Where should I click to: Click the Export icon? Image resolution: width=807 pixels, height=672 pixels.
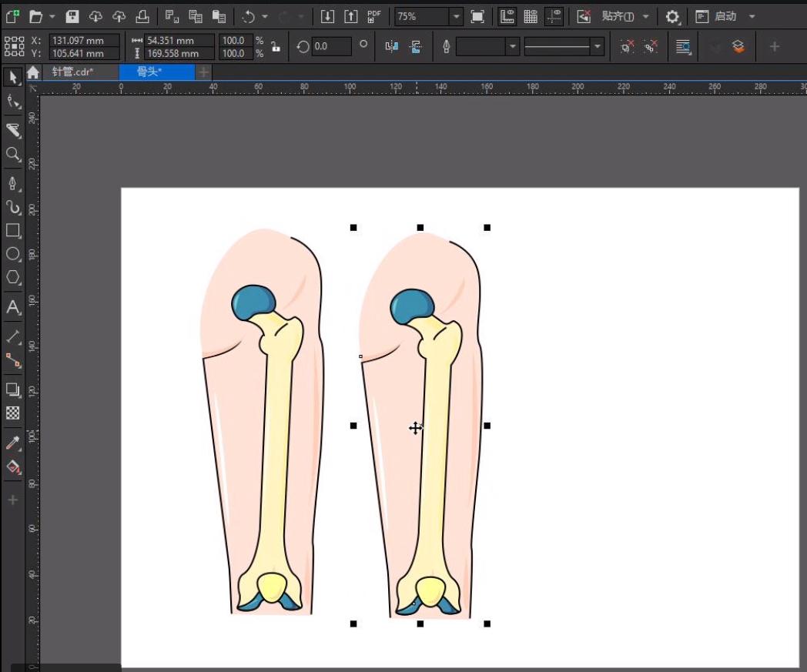coord(351,16)
